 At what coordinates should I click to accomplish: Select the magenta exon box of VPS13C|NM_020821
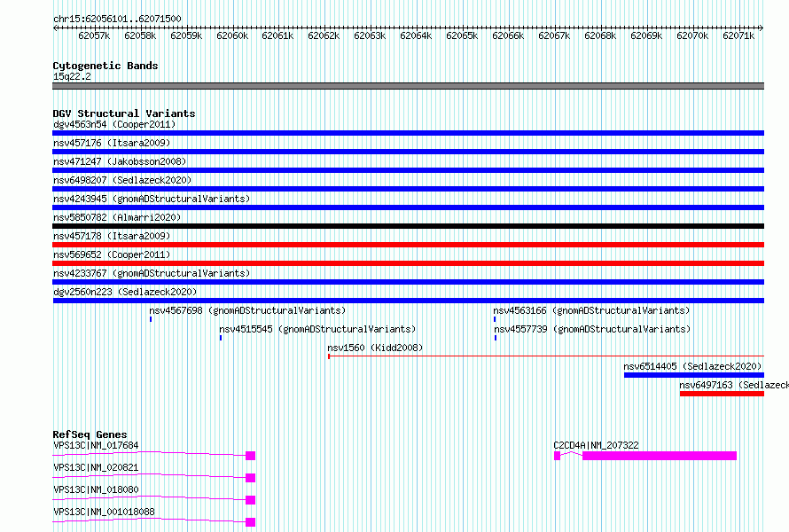pyautogui.click(x=251, y=478)
